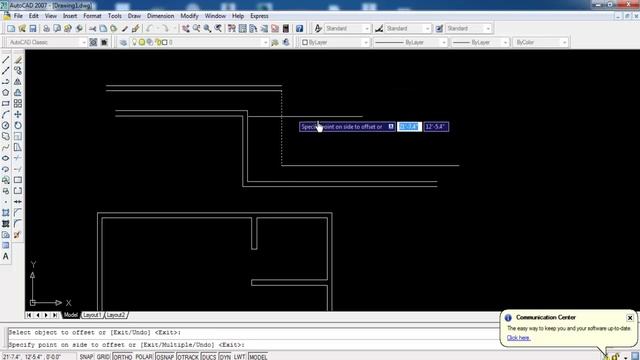
Task: Close the Communication Center balloon
Action: click(630, 318)
